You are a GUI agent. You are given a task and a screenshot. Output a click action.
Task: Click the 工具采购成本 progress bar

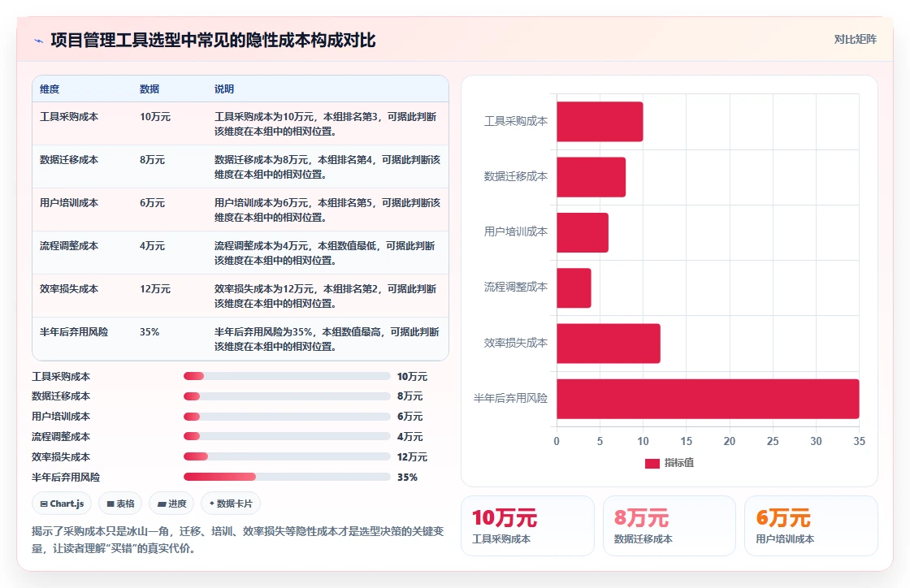tap(287, 376)
